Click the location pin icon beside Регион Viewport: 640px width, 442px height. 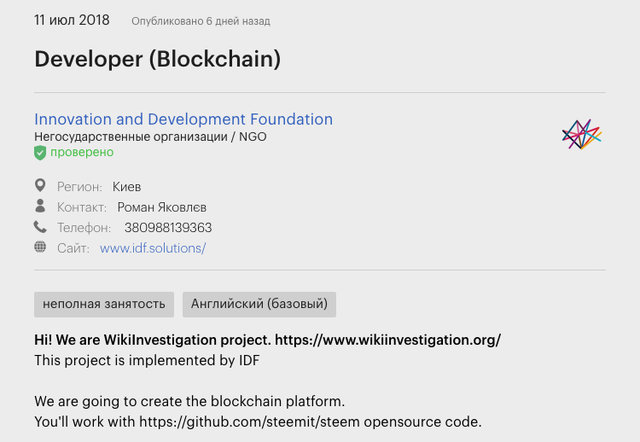[x=40, y=186]
